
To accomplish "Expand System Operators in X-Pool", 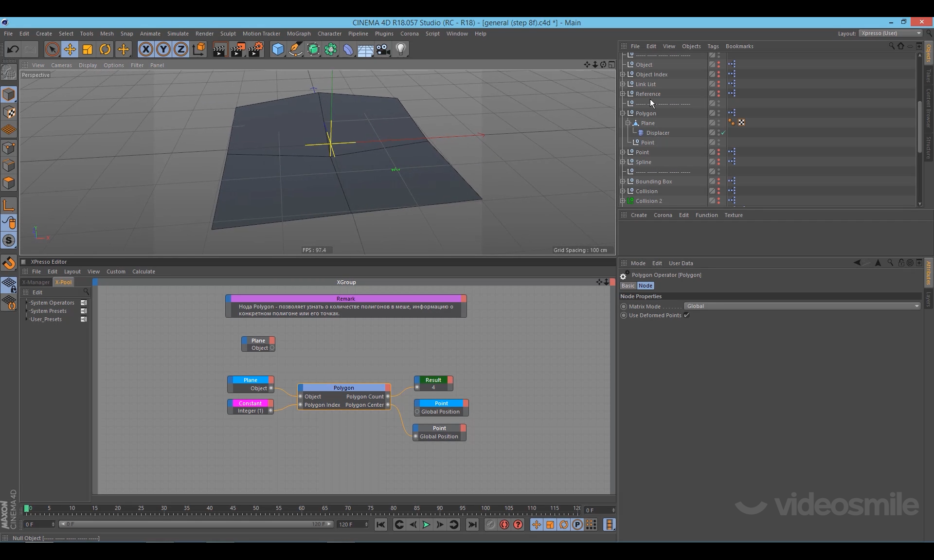I will point(27,303).
